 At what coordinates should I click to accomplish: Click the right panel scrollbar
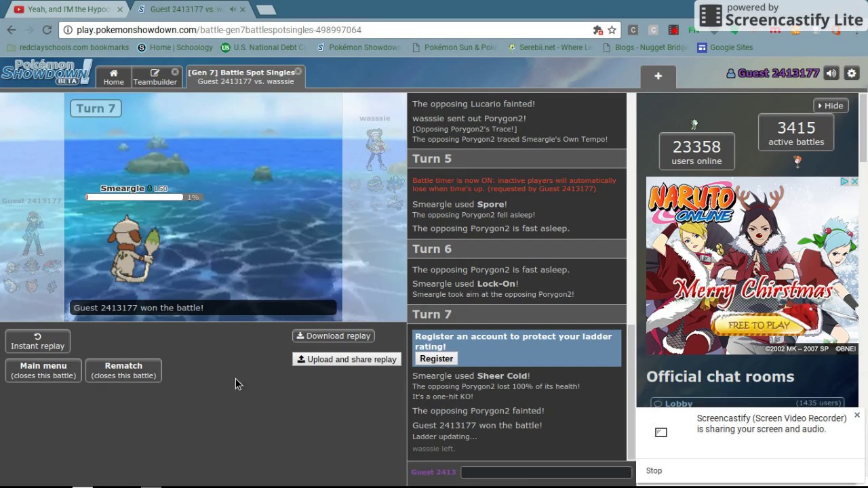[x=863, y=129]
